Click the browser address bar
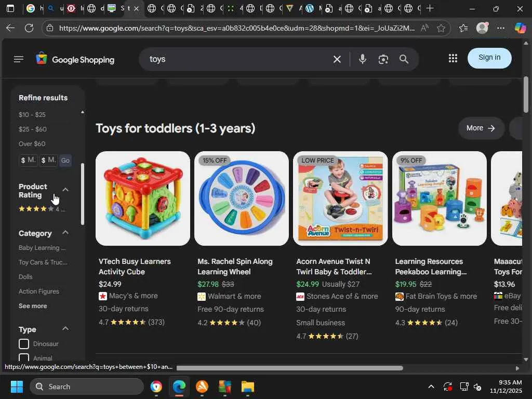The height and width of the screenshot is (399, 532). point(236,28)
